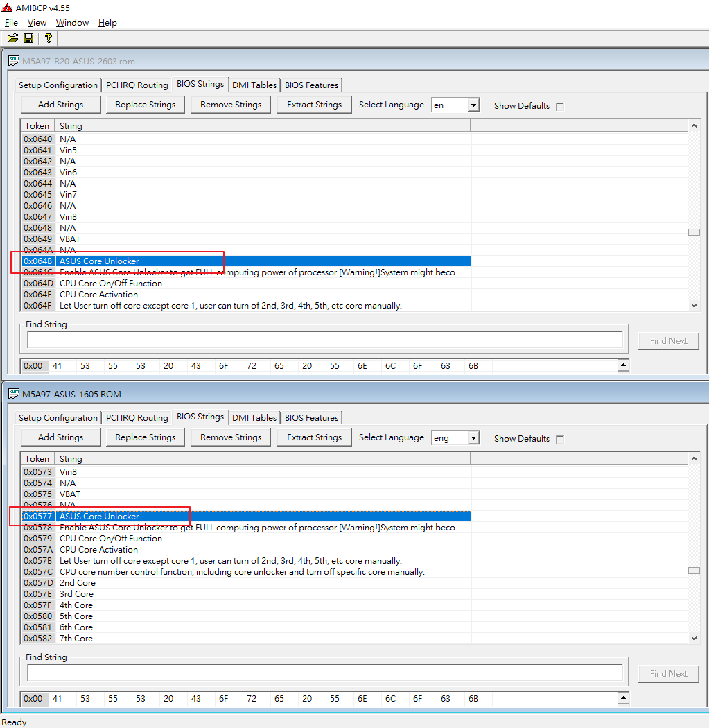Viewport: 709px width, 728px height.
Task: Switch to Setup Configuration tab in 1605.ROM window
Action: pos(58,418)
